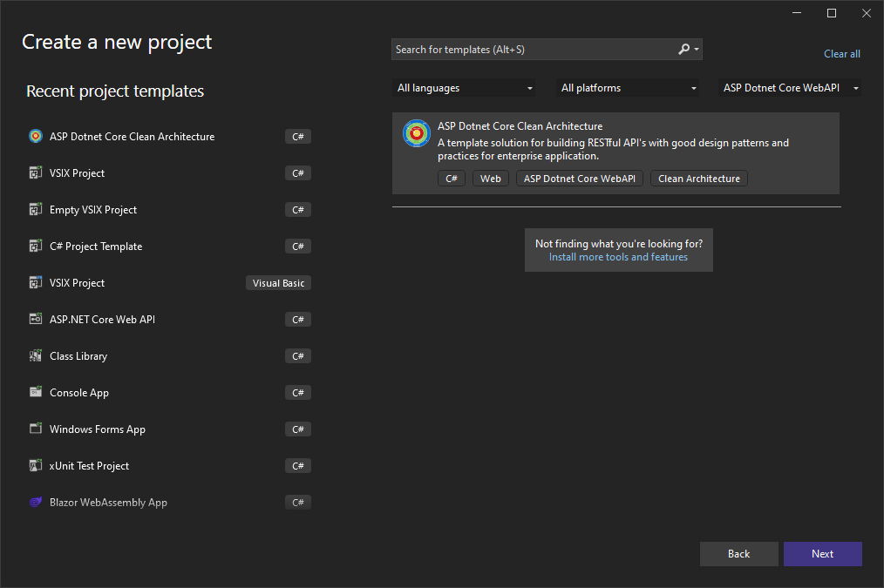Click the Back button
Image resolution: width=884 pixels, height=588 pixels.
738,553
